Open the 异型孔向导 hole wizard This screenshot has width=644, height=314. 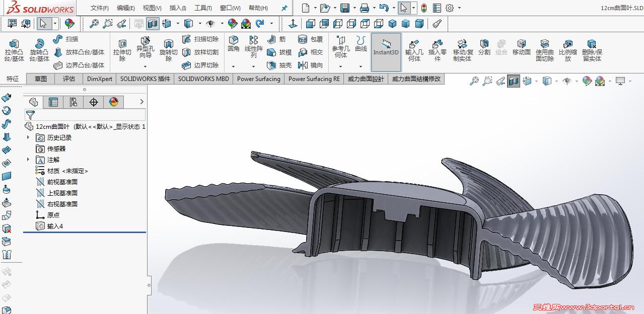(146, 47)
